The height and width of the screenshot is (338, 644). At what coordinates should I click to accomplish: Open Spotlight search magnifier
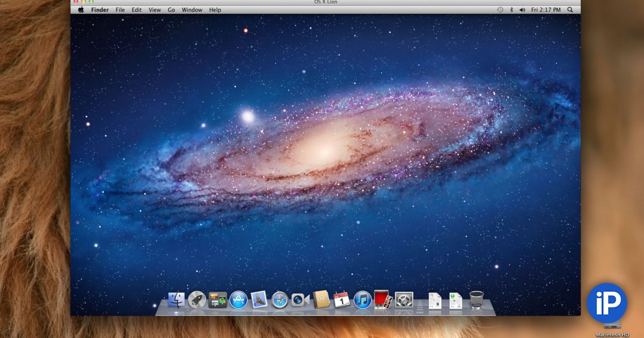click(x=570, y=10)
